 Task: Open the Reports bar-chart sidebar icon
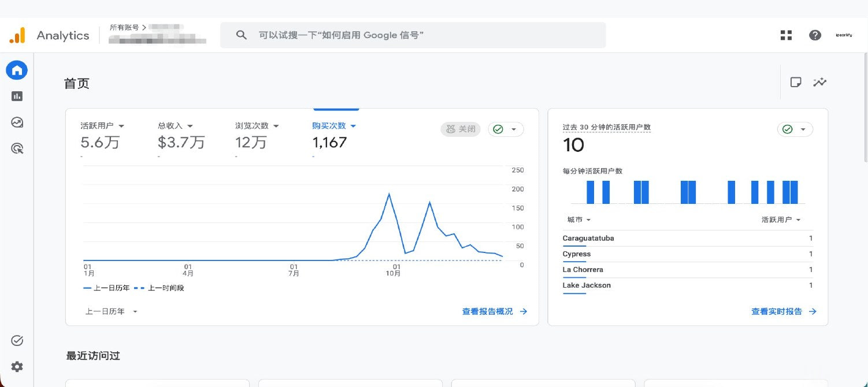click(17, 96)
